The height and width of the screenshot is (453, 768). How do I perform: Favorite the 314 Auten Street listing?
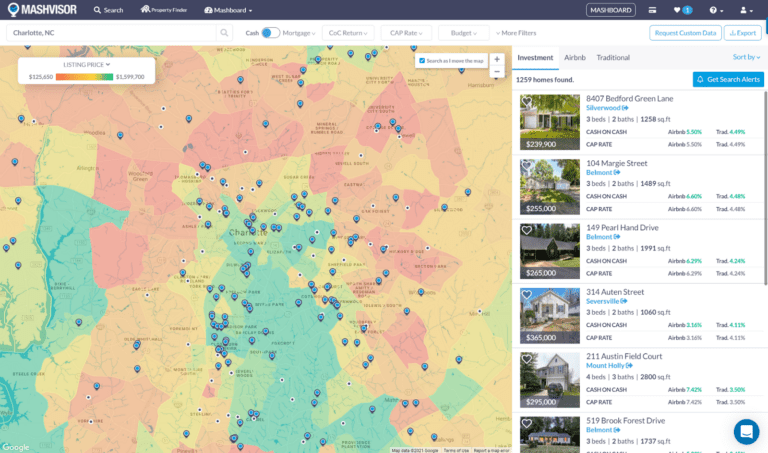pos(527,295)
